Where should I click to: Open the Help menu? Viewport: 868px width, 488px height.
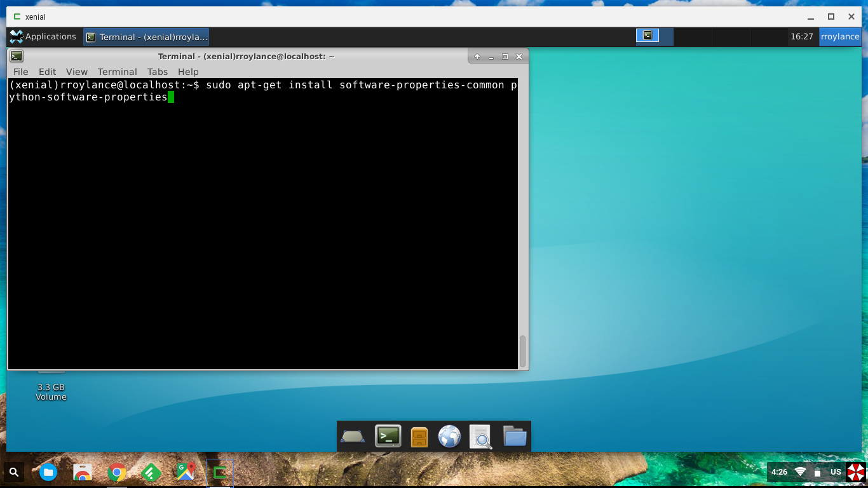188,72
